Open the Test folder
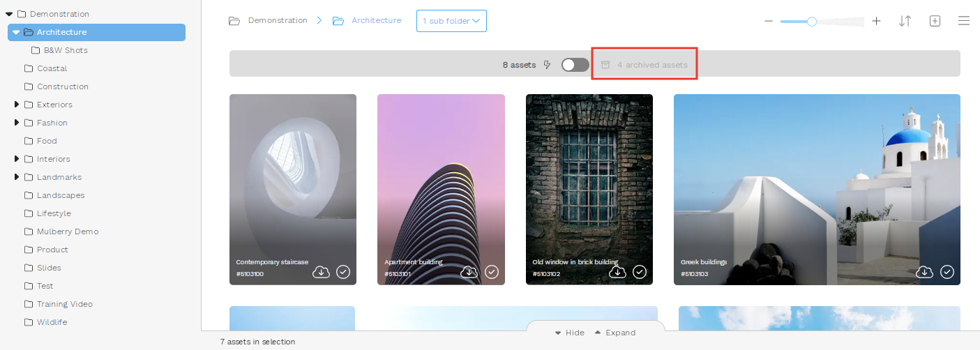The width and height of the screenshot is (980, 350). (x=45, y=286)
